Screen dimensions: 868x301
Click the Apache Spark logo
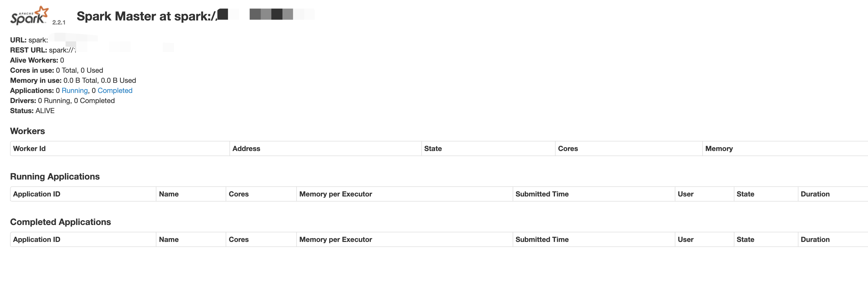[30, 15]
